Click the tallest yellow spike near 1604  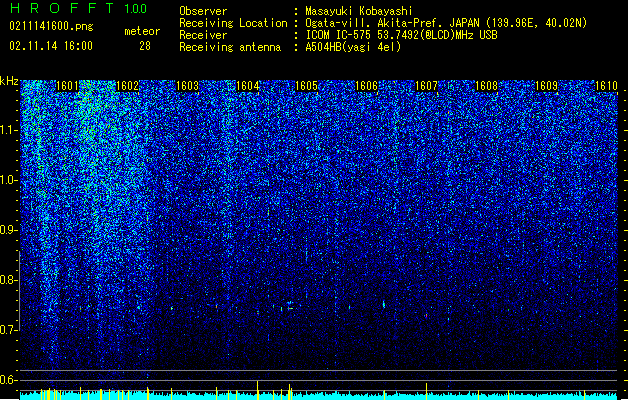pos(258,390)
